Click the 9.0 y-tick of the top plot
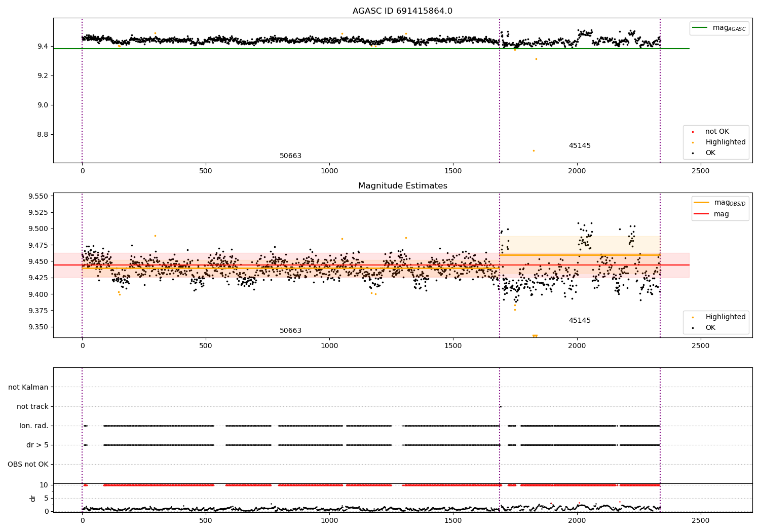Image resolution: width=760 pixels, height=532 pixels. click(43, 105)
